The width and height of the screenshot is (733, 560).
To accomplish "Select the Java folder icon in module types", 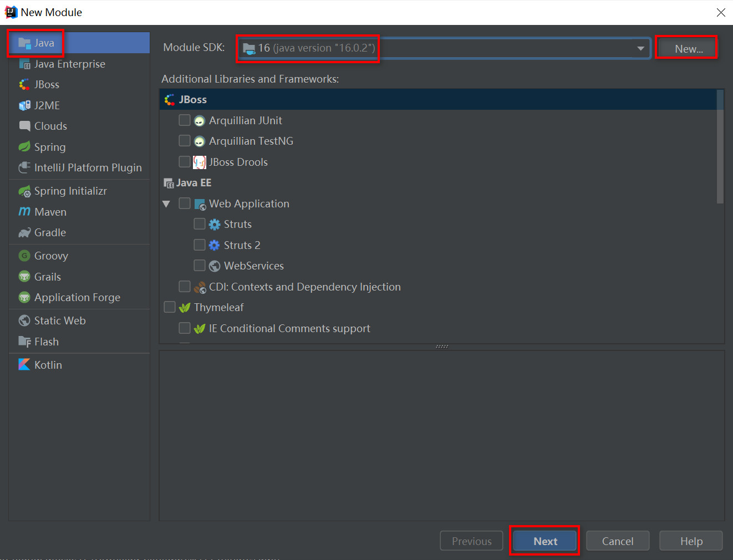I will (x=24, y=43).
